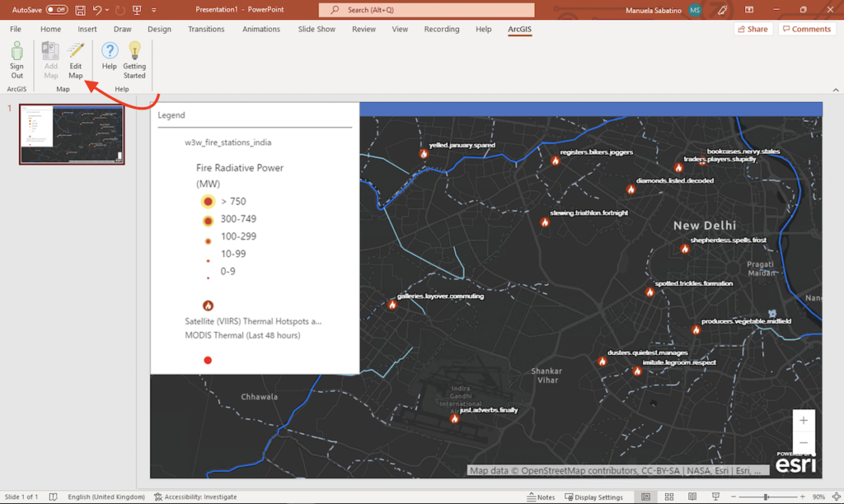The image size is (844, 504).
Task: Click fire marker at spotted.trickles.formation
Action: pos(650,292)
